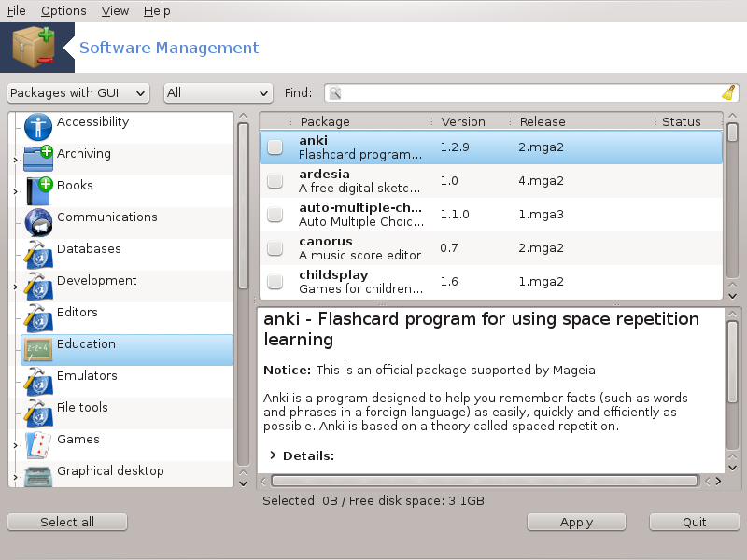Tick the checkbox for anki package
Image resolution: width=747 pixels, height=560 pixels.
275,147
